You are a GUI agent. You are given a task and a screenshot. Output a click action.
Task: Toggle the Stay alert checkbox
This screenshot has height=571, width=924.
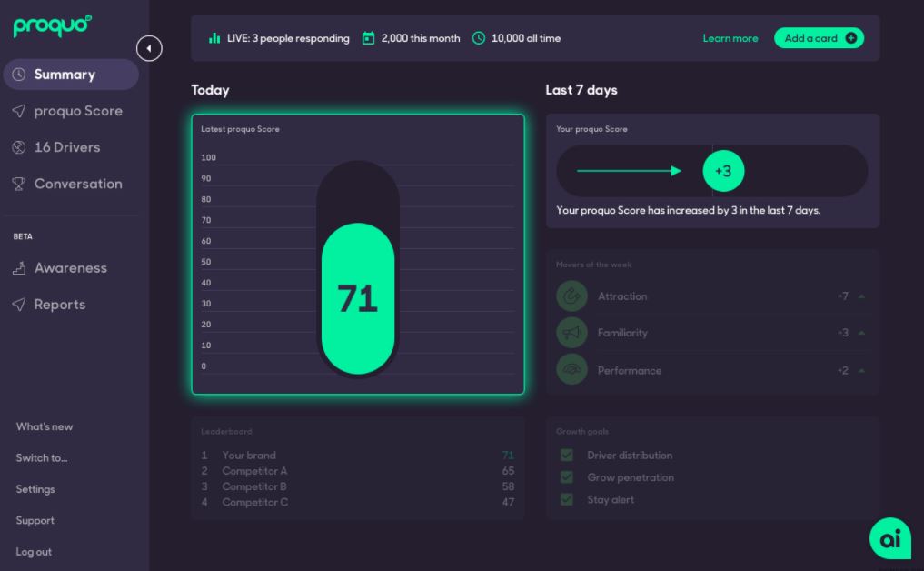click(566, 500)
